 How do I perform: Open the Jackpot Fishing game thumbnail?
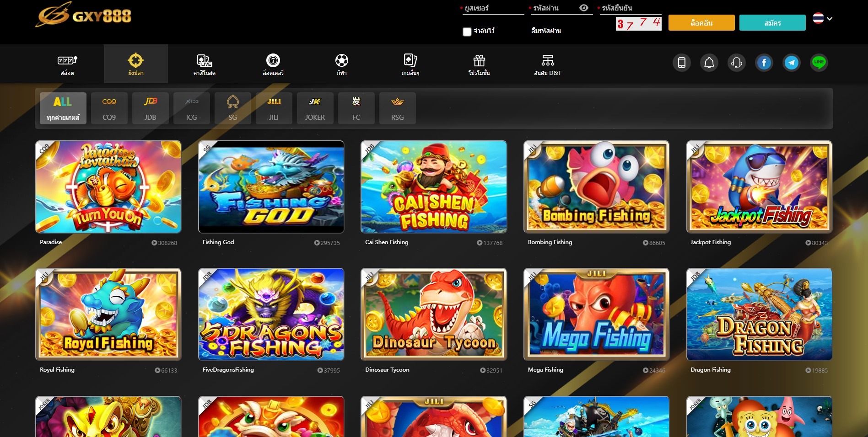coord(760,187)
